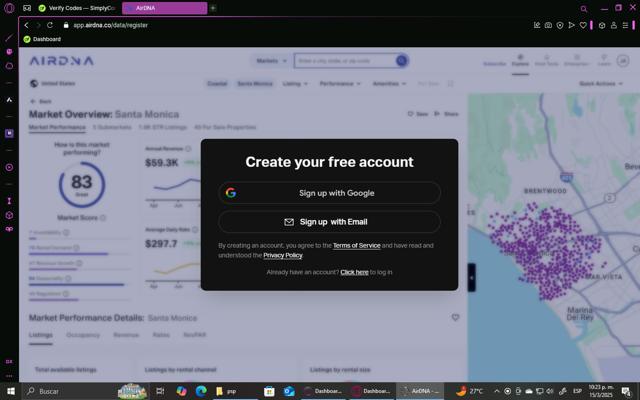Click the snapshot camera icon in toolbar
This screenshot has width=640, height=400.
[548, 25]
